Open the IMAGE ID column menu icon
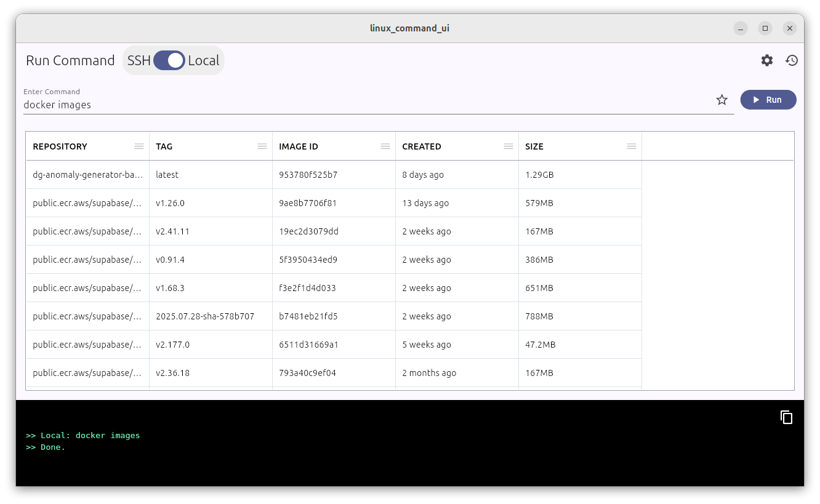This screenshot has width=820, height=504. (385, 146)
